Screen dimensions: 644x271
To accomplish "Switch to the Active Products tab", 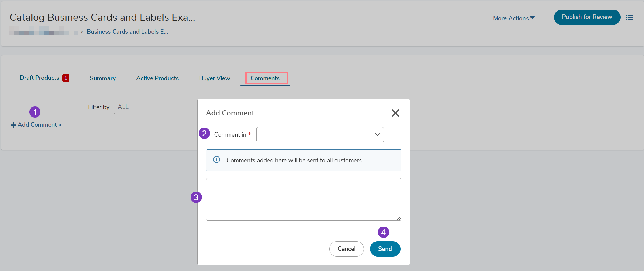I will coord(157,78).
